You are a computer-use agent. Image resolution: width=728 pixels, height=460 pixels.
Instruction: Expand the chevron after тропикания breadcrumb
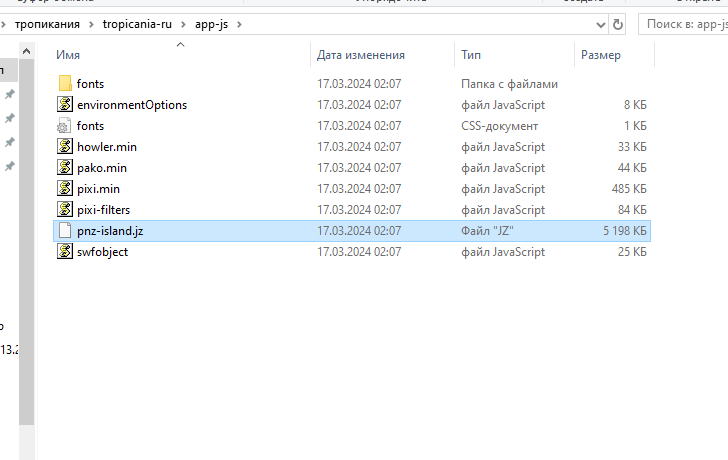tap(91, 24)
